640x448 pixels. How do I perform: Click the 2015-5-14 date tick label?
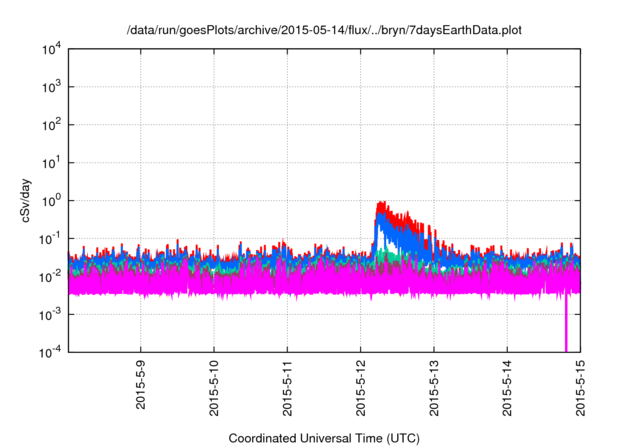point(507,388)
